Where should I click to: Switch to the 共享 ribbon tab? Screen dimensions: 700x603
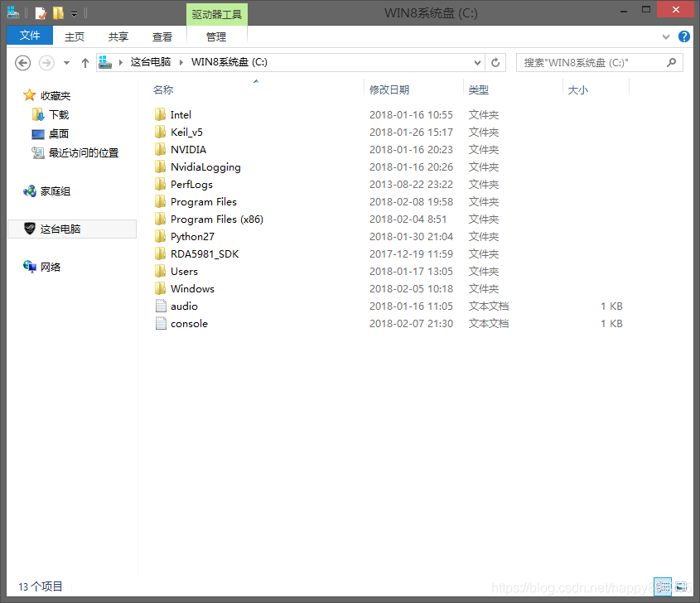pyautogui.click(x=118, y=36)
